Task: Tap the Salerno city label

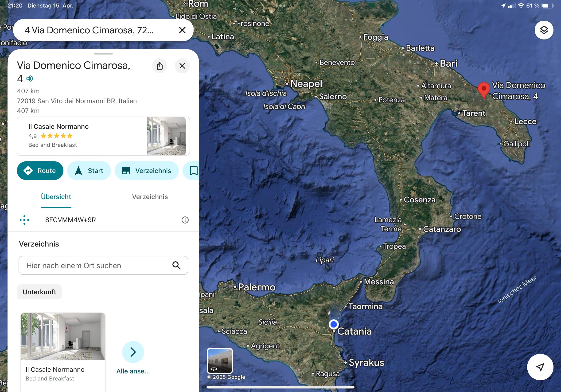Action: click(x=333, y=97)
